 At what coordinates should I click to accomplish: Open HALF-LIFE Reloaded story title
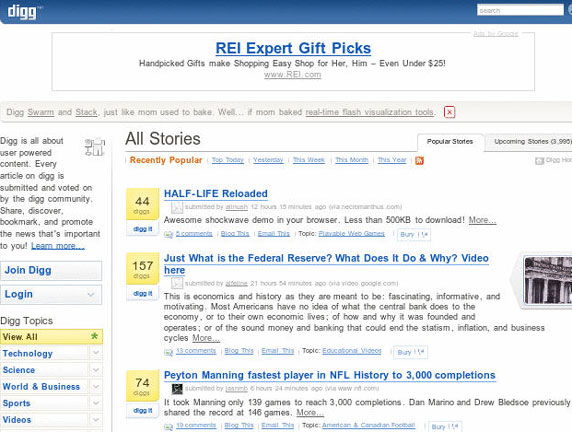tap(216, 194)
